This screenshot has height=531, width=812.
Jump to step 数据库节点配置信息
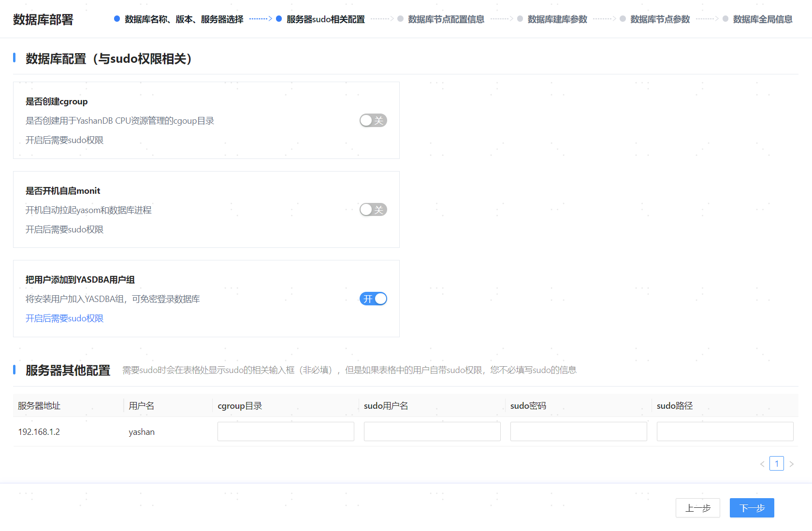pos(446,19)
